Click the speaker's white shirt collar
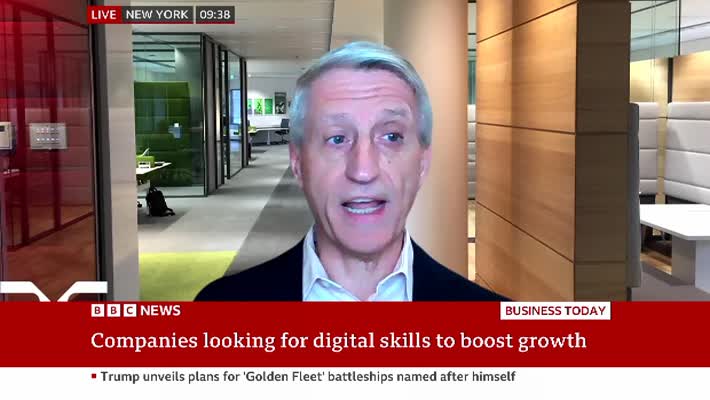 pyautogui.click(x=360, y=275)
